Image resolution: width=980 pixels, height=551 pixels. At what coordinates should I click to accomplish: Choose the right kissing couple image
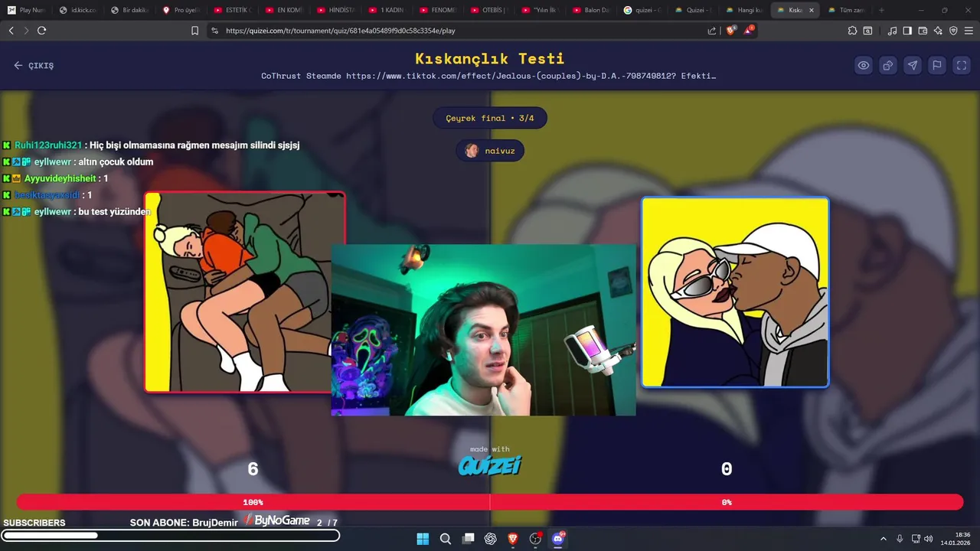click(x=735, y=292)
